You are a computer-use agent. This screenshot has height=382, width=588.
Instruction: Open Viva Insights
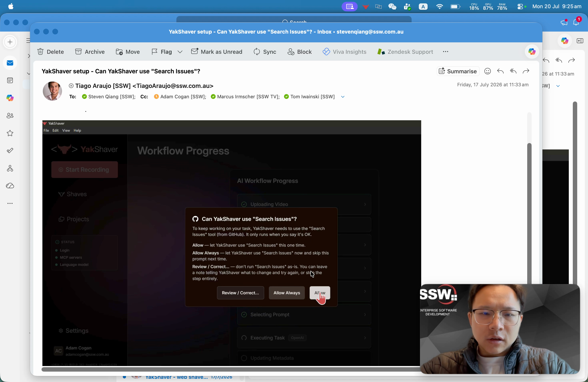[x=344, y=52]
